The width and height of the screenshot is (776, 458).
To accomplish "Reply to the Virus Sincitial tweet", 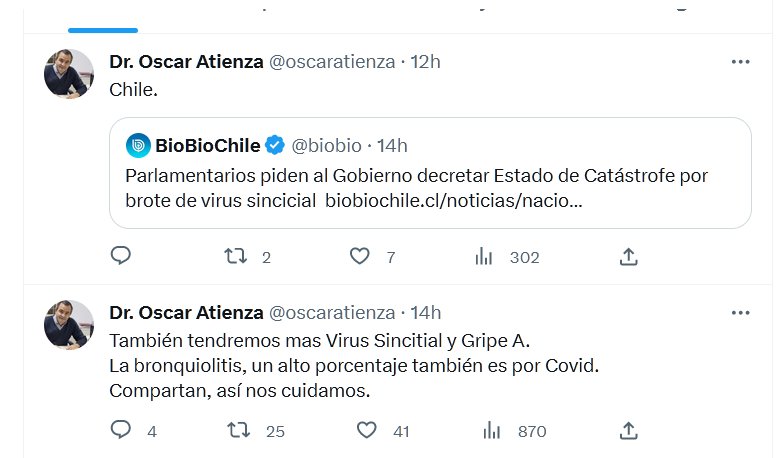I will 121,431.
